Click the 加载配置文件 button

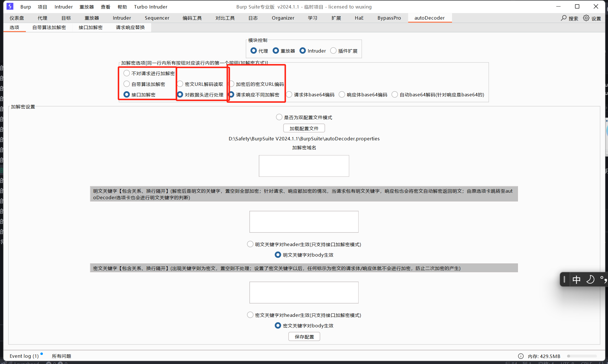(304, 128)
